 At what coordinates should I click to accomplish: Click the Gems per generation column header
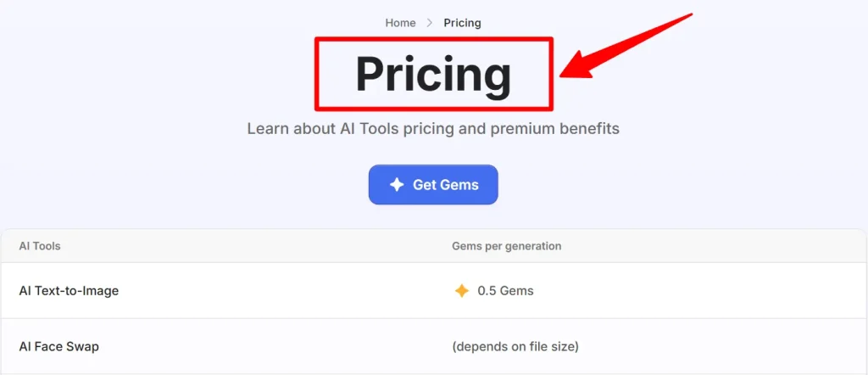(506, 246)
